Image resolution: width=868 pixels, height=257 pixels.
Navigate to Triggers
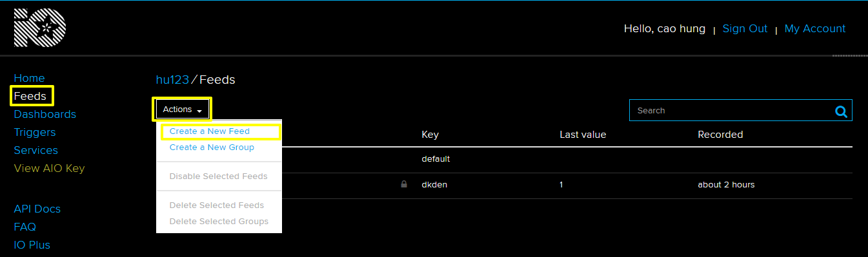(x=35, y=132)
